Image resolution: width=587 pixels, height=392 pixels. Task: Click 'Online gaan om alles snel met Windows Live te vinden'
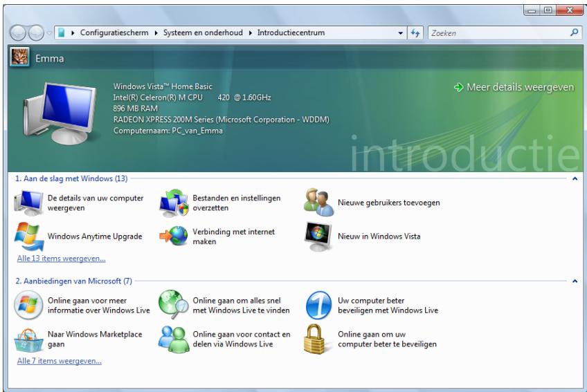[x=241, y=305]
